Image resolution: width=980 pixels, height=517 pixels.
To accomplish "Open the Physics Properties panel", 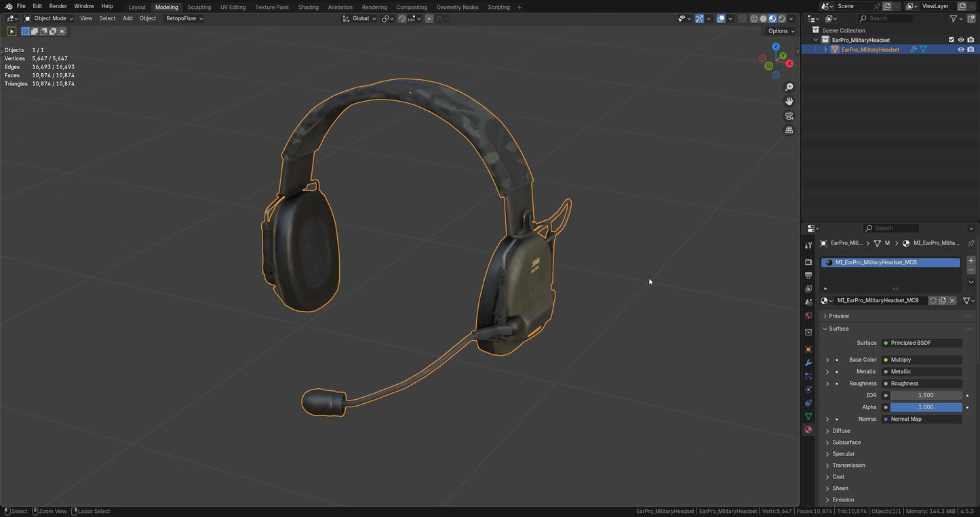I will pyautogui.click(x=808, y=390).
